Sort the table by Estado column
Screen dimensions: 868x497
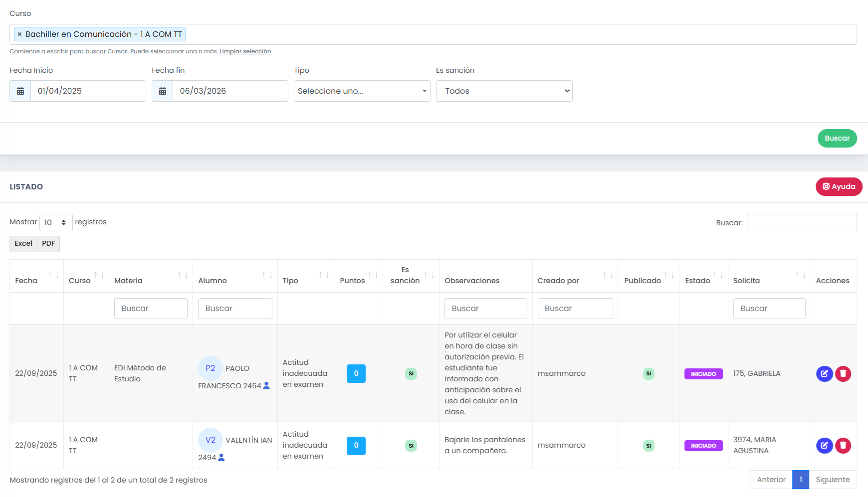(703, 276)
